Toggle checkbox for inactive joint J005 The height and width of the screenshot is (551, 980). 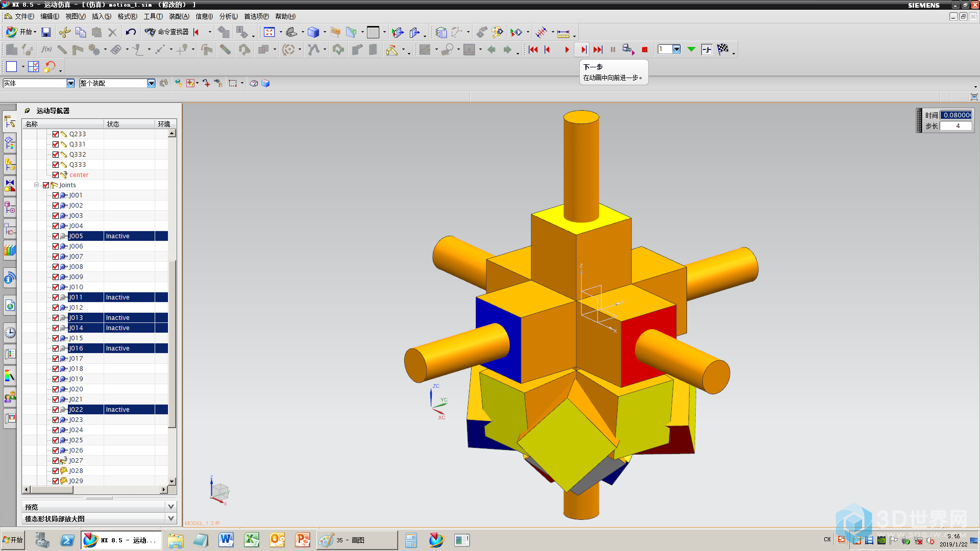(56, 236)
